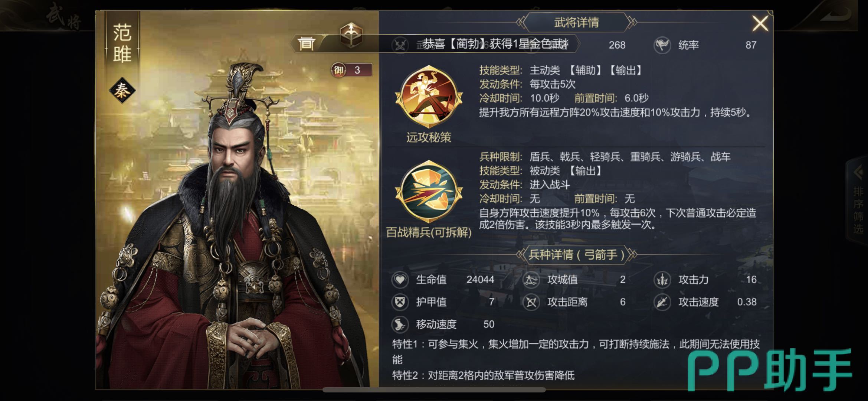The height and width of the screenshot is (401, 868).
Task: Close the 武将详情 panel
Action: [760, 23]
